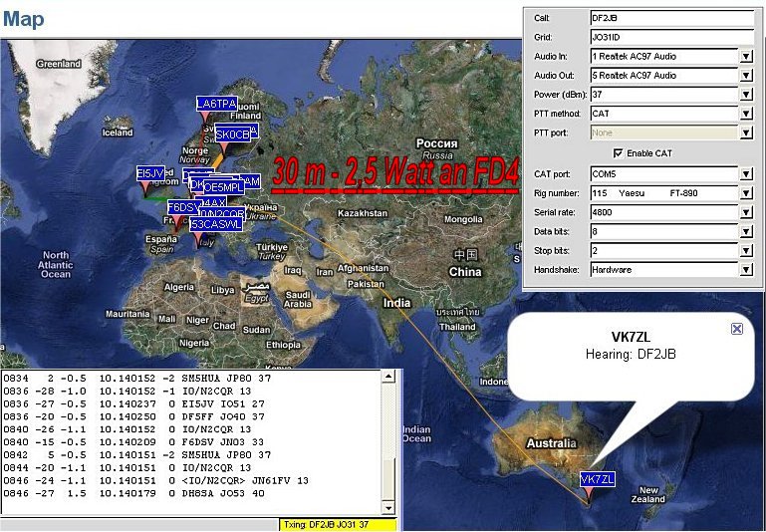Click the Map heading
This screenshot has height=532, width=766.
point(24,19)
